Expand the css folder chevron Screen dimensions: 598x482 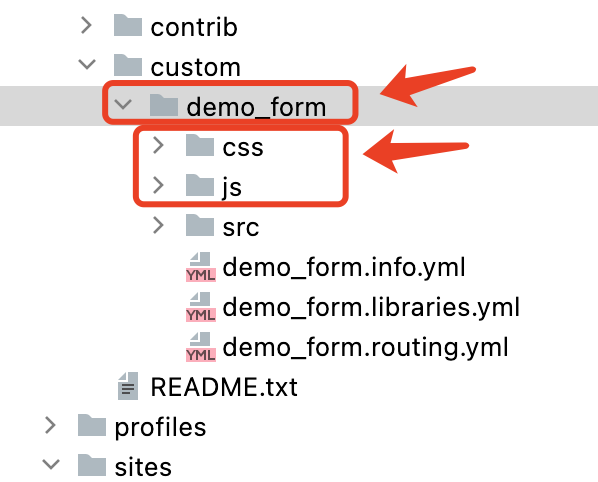click(158, 145)
